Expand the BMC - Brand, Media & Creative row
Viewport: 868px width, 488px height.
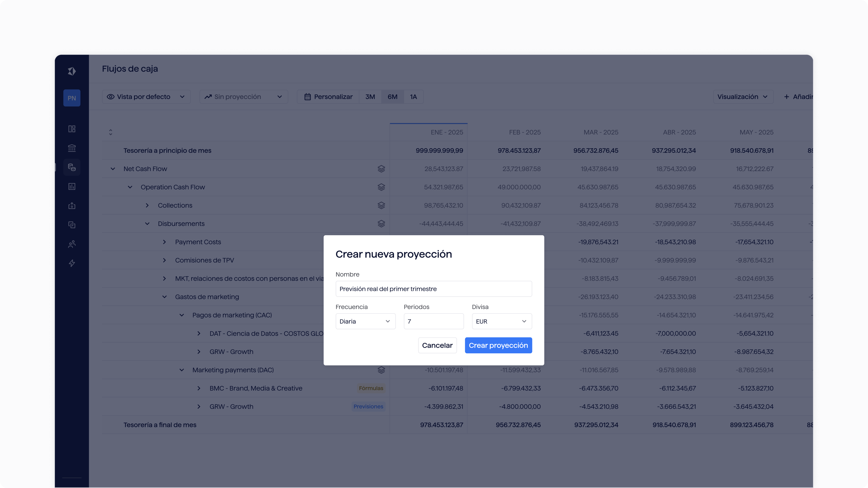(199, 388)
